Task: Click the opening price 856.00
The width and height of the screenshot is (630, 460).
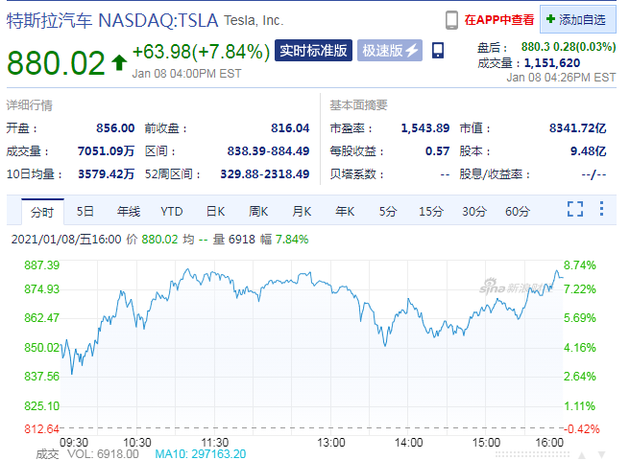Action: [115, 128]
